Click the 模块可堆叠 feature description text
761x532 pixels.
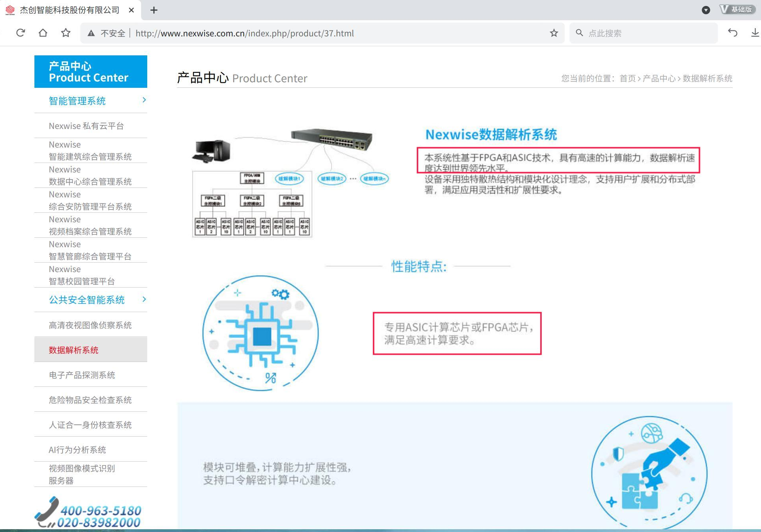pyautogui.click(x=277, y=473)
